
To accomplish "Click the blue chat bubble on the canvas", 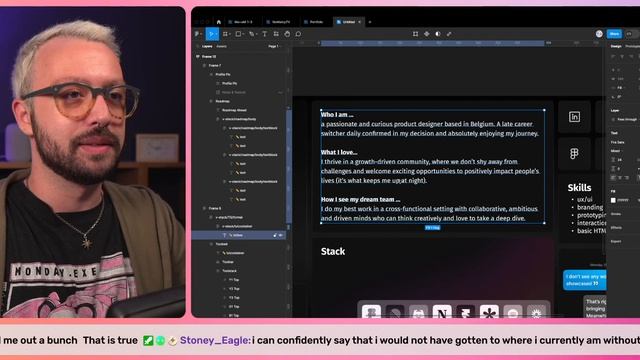I will pyautogui.click(x=585, y=280).
